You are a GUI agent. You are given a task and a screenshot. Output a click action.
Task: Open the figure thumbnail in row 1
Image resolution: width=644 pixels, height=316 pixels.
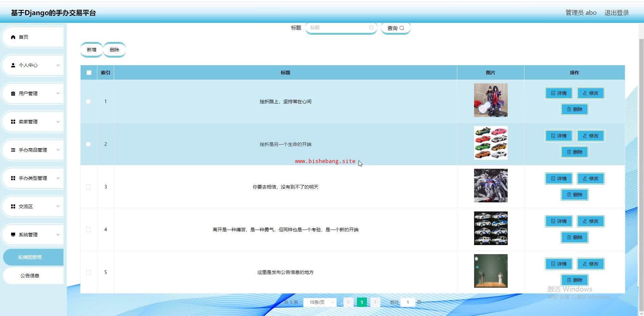coord(491,100)
